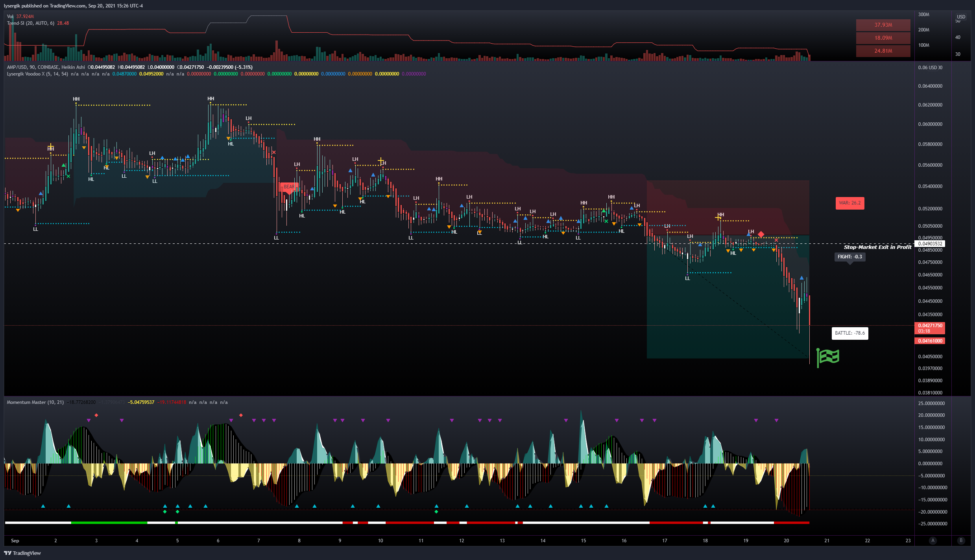Click the 0.04870000 value in Voodoo legend
The height and width of the screenshot is (560, 975).
(124, 74)
